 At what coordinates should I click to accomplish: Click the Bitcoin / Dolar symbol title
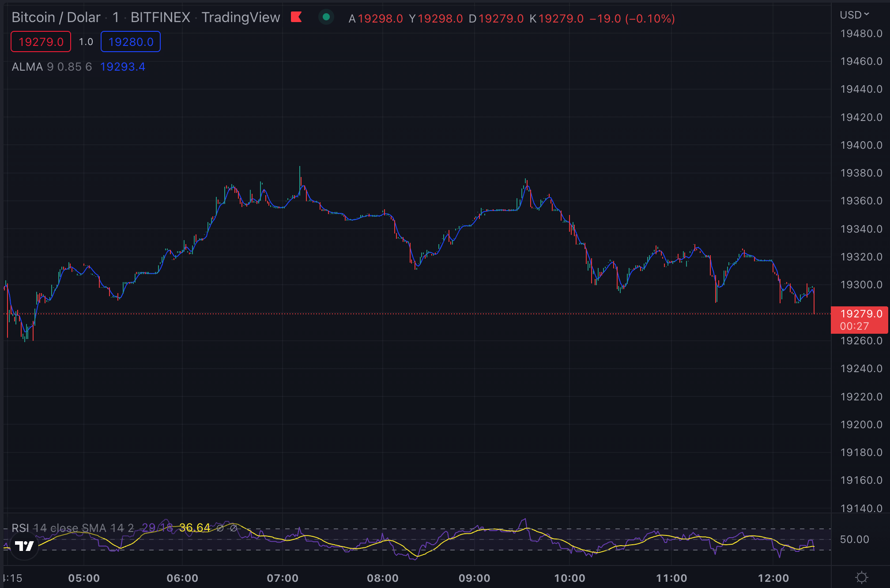[x=56, y=18]
